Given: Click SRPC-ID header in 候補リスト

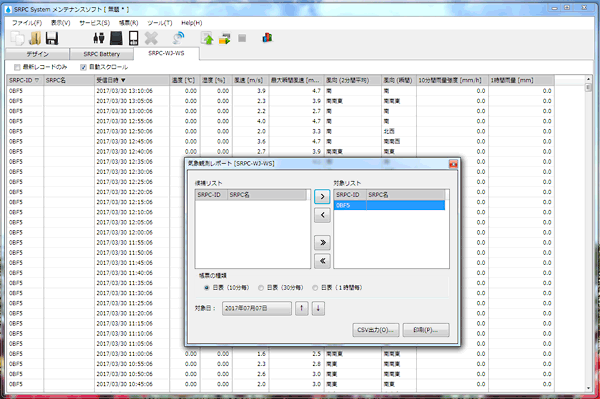Looking at the screenshot, I should [x=211, y=195].
